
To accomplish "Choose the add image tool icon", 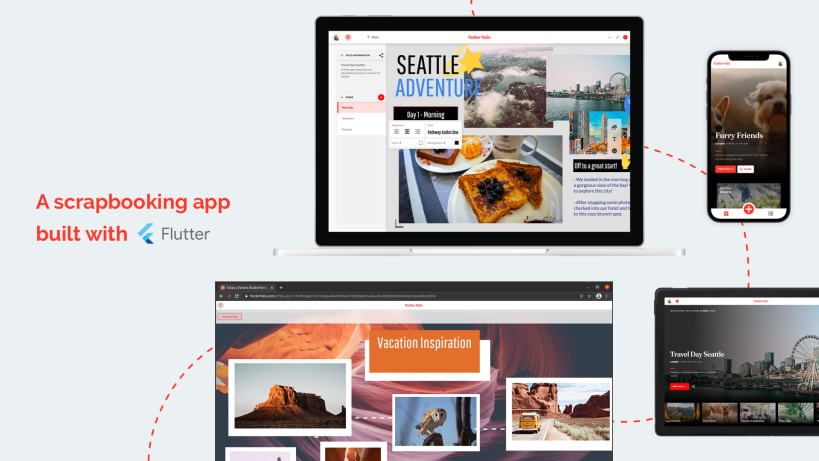I will pyautogui.click(x=614, y=127).
